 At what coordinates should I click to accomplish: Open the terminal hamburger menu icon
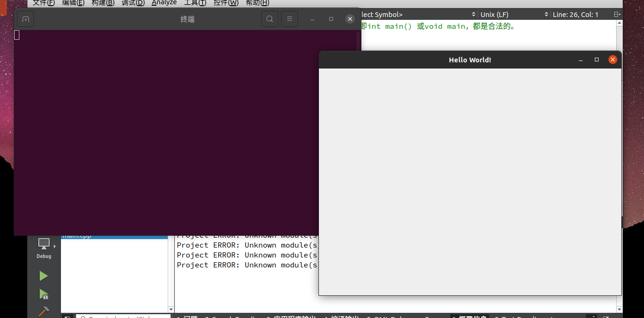(289, 19)
